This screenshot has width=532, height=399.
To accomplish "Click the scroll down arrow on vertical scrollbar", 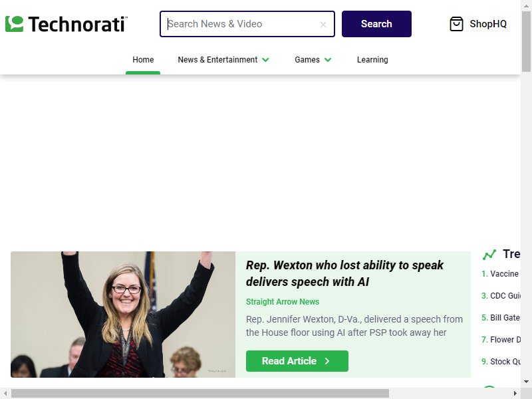I will click(526, 382).
